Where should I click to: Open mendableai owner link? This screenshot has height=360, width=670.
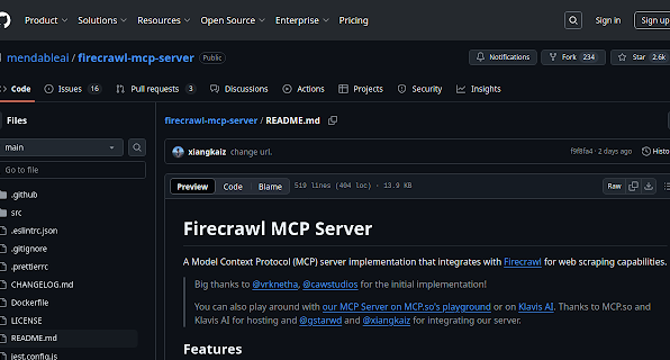pos(38,58)
